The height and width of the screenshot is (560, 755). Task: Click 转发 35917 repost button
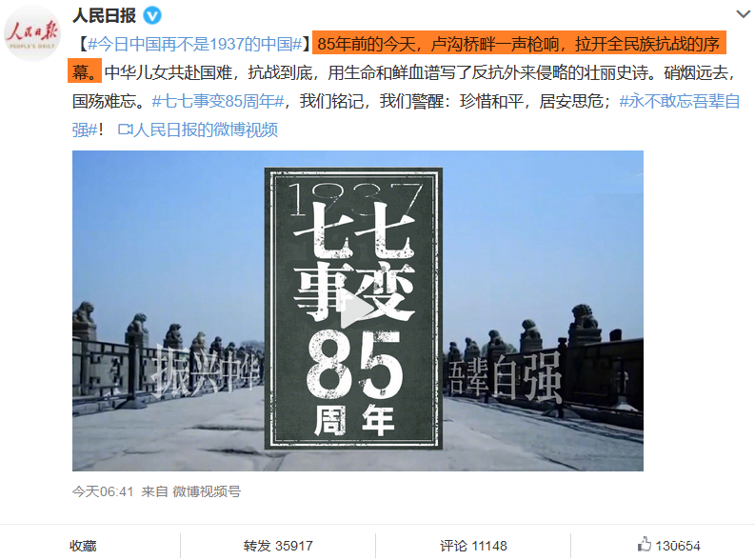coord(278,546)
